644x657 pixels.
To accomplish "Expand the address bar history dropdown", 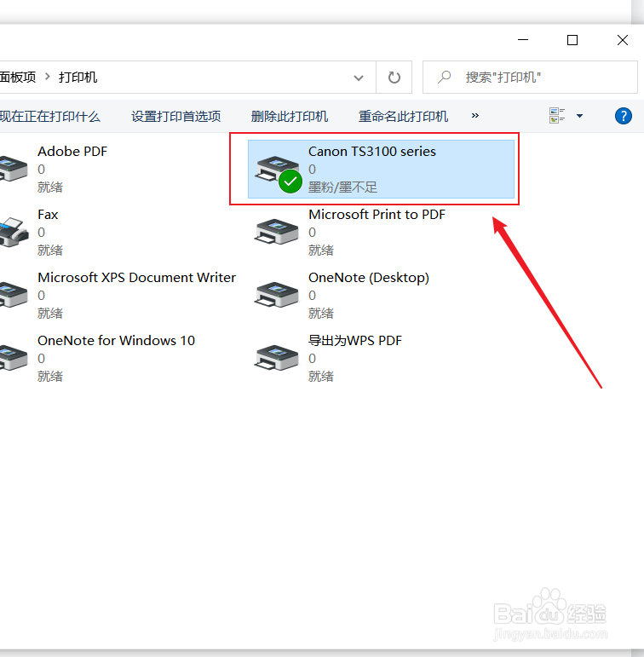I will pos(359,78).
